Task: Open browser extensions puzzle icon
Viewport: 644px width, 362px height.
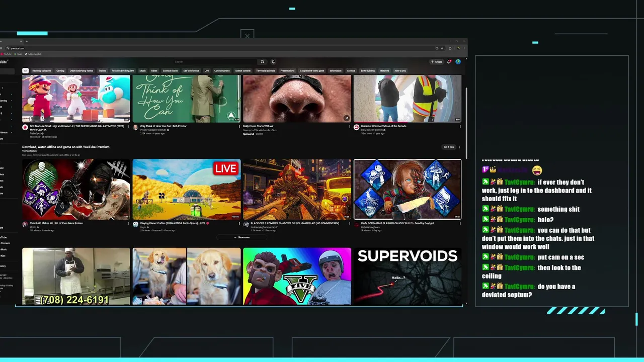Action: (450, 48)
